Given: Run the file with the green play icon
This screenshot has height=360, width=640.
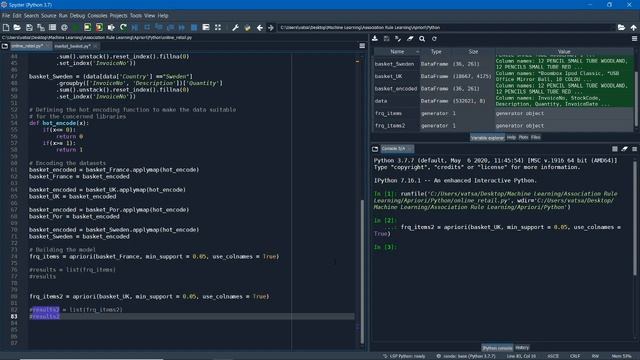Looking at the screenshot, I should (x=76, y=27).
